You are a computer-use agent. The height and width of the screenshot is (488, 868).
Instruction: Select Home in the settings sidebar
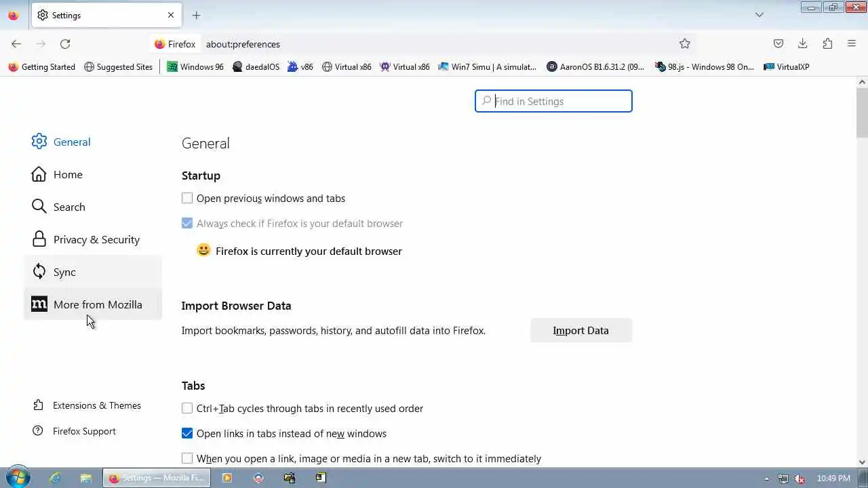click(x=93, y=174)
